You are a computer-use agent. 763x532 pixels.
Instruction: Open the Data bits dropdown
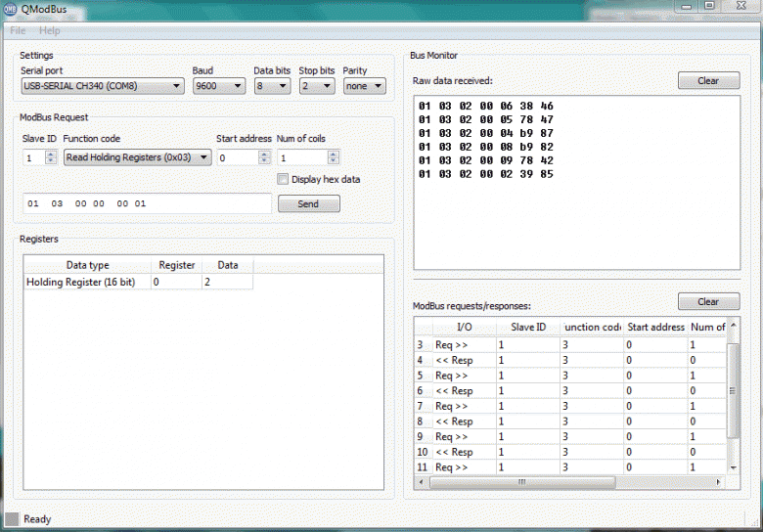pyautogui.click(x=272, y=86)
